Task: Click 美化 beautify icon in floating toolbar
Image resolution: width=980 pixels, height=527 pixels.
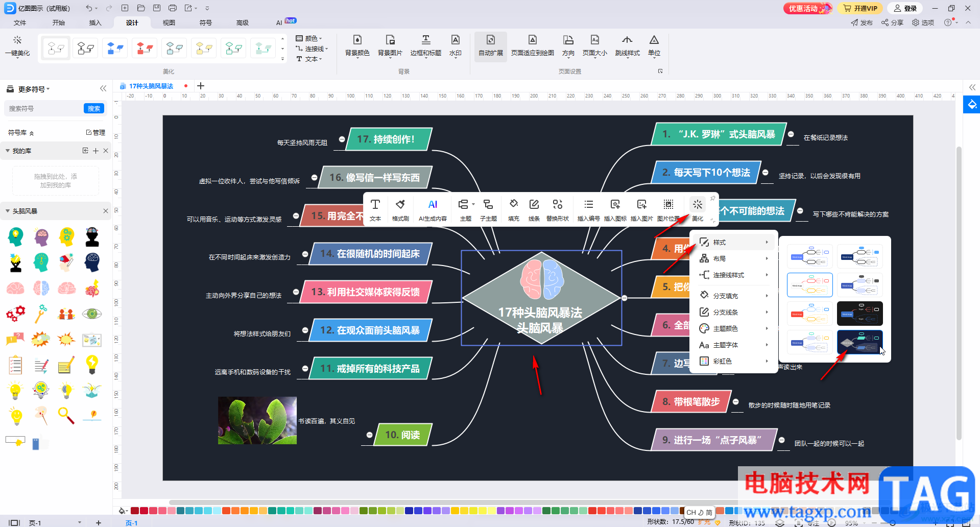Action: (x=698, y=210)
